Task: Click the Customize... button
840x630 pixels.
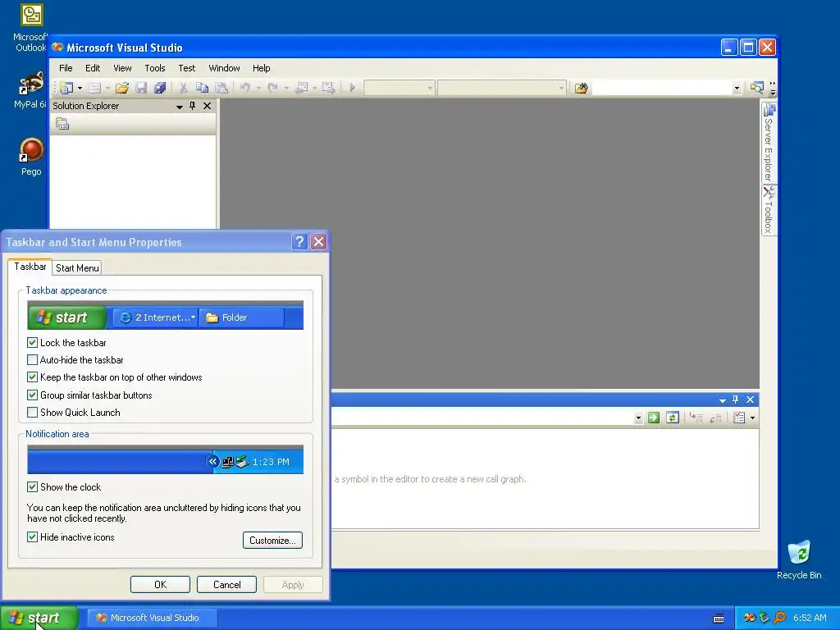Action: (x=272, y=540)
